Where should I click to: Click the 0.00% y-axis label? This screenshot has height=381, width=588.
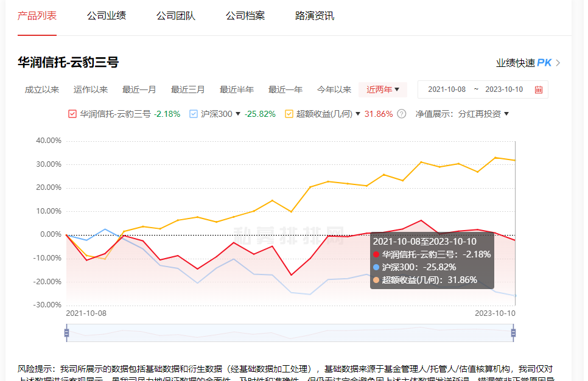51,234
